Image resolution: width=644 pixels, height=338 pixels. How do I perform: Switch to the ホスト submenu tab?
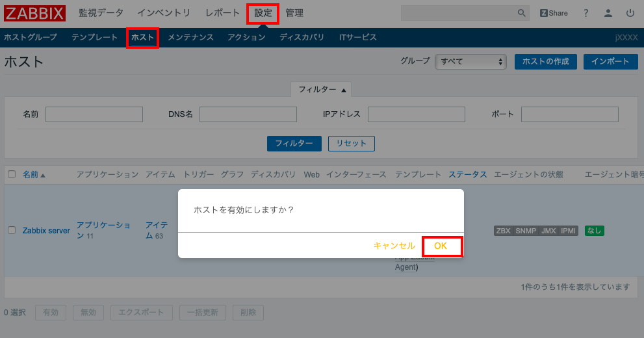[142, 38]
